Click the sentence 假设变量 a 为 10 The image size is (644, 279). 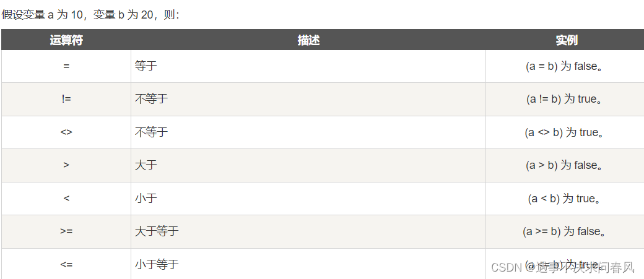(x=42, y=15)
